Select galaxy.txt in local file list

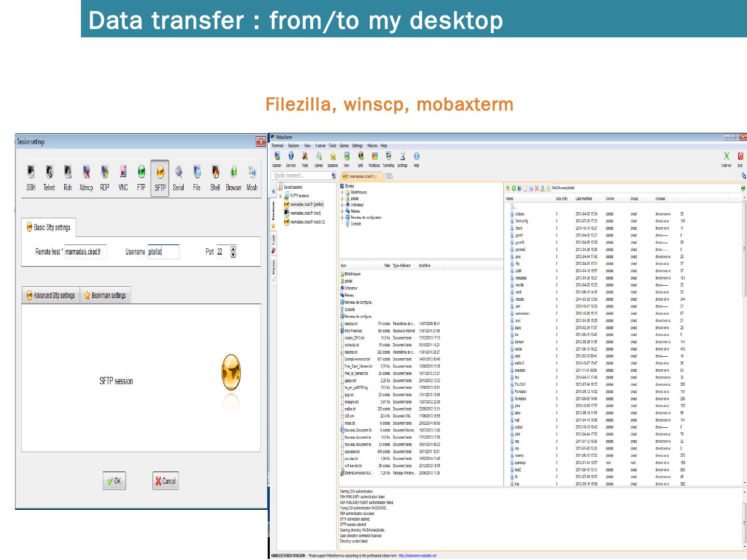tap(349, 380)
